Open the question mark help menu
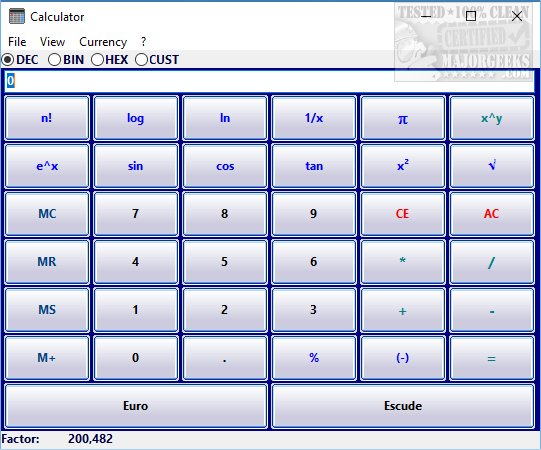 143,42
